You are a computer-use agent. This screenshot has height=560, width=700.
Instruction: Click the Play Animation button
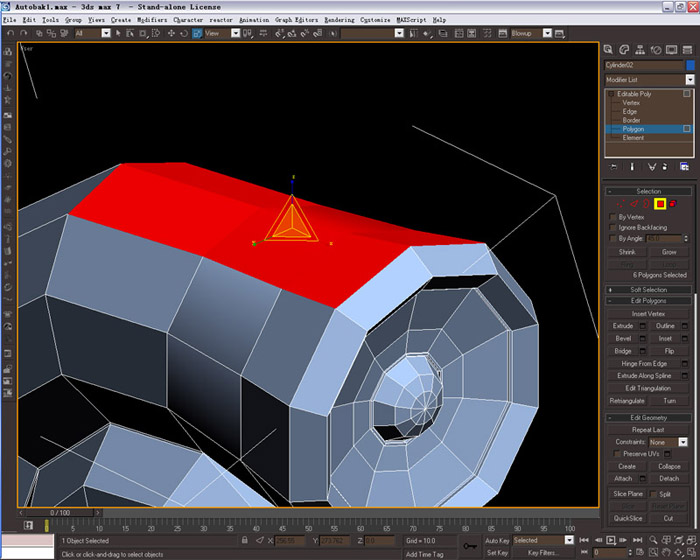610,540
